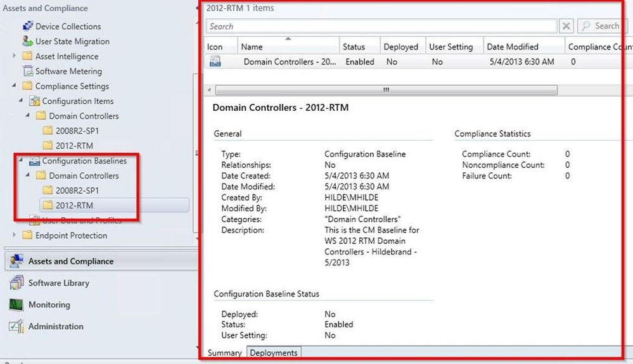Select the User State Migration tree label
Screen dimensions: 633x364
72,41
